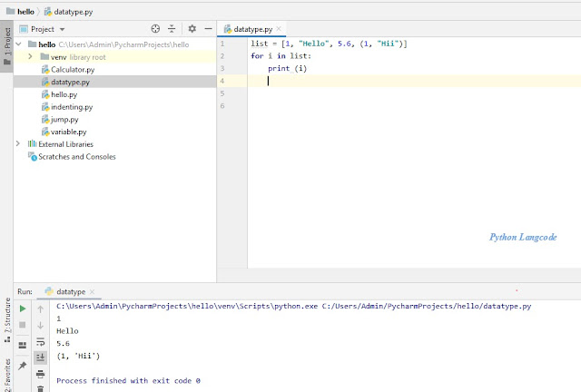Click the green Rerun play button
This screenshot has width=581, height=392.
[23, 309]
